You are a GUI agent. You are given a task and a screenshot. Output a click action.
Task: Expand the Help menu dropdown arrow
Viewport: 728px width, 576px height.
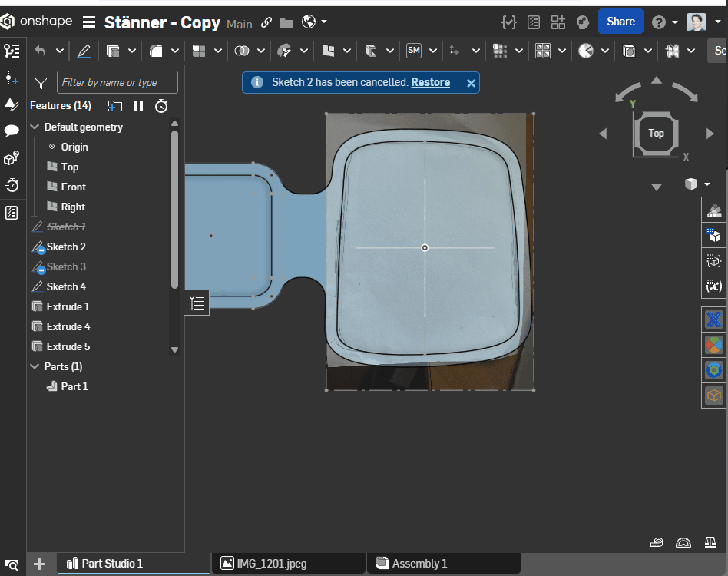(675, 22)
